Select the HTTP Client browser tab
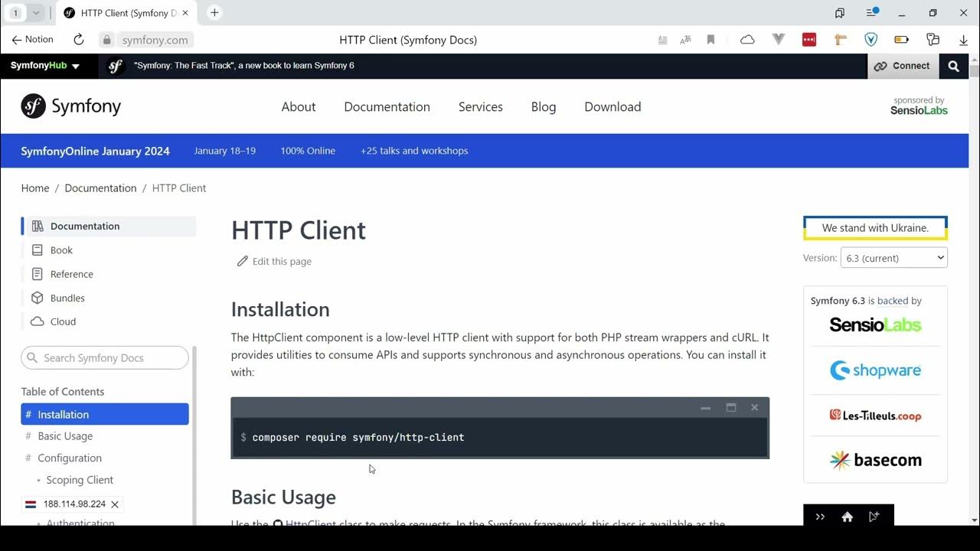The image size is (980, 551). [x=126, y=12]
